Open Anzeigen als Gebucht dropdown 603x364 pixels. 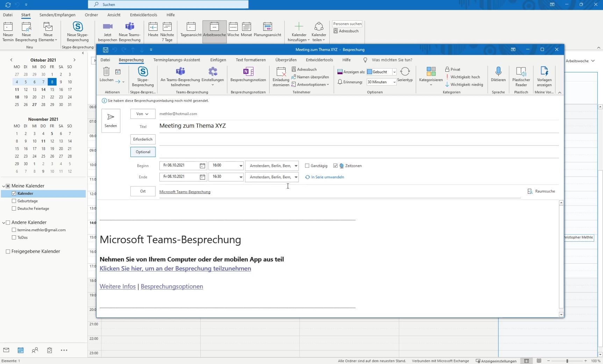394,72
